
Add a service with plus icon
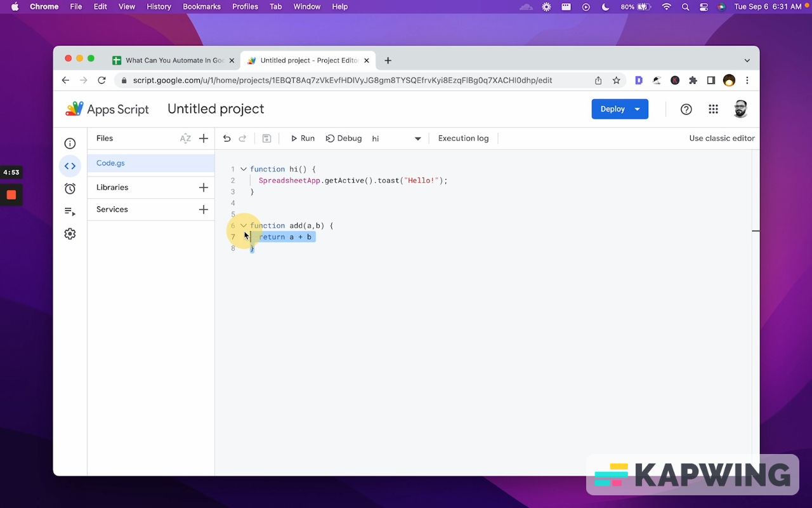204,210
